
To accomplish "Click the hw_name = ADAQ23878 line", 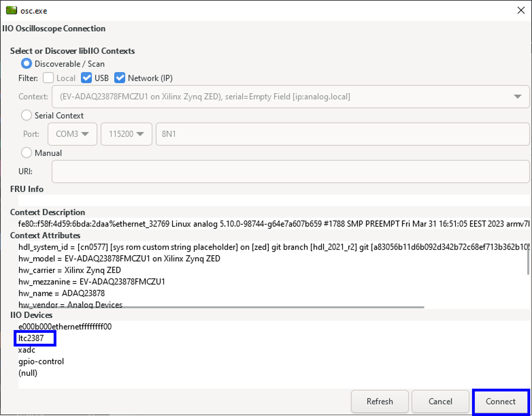I will point(62,293).
